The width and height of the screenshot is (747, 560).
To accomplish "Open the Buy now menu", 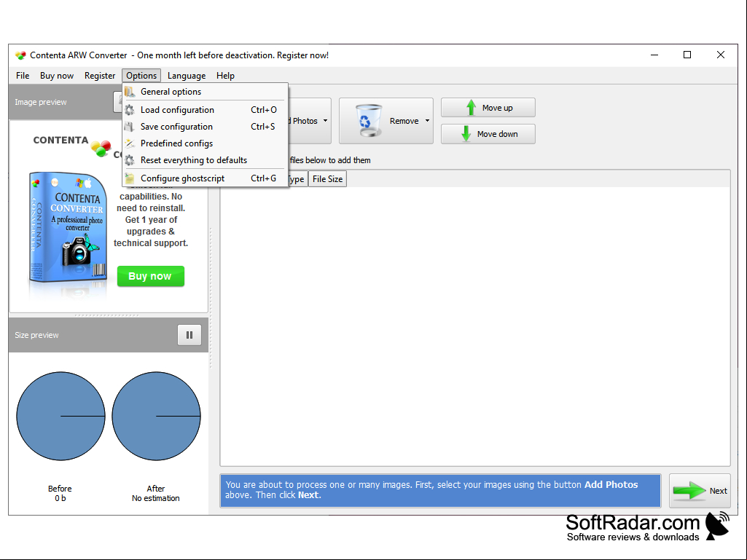I will tap(57, 76).
